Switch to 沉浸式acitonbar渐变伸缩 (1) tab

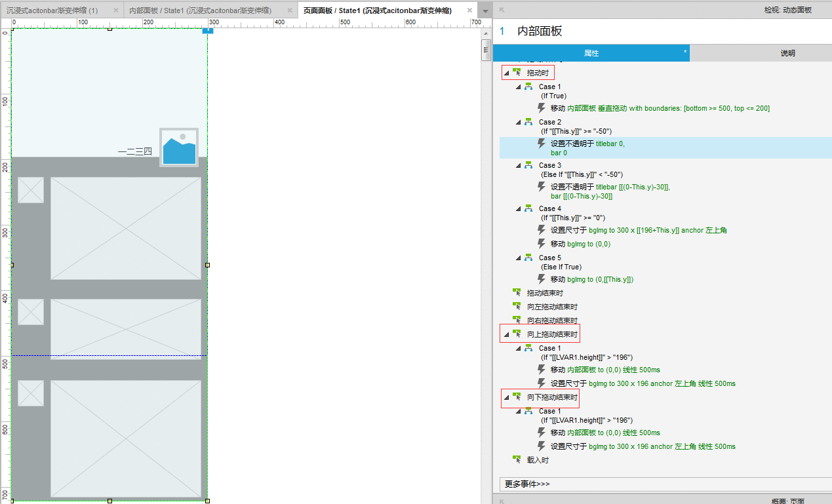click(51, 10)
